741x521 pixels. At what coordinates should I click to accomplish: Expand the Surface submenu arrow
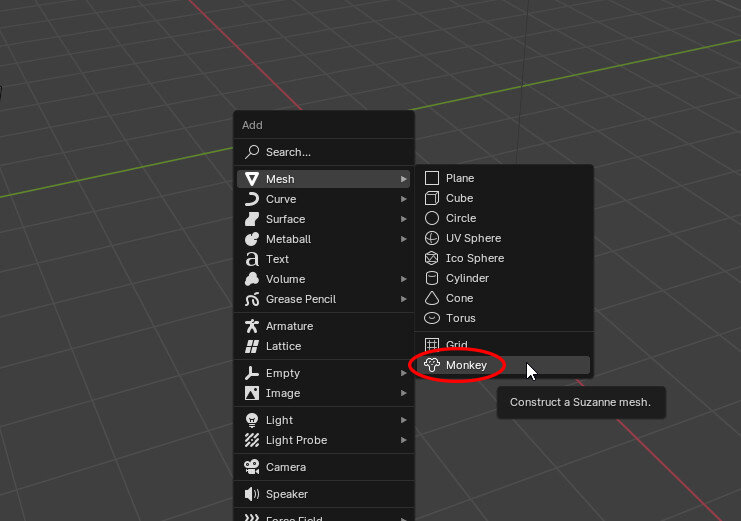pos(403,219)
